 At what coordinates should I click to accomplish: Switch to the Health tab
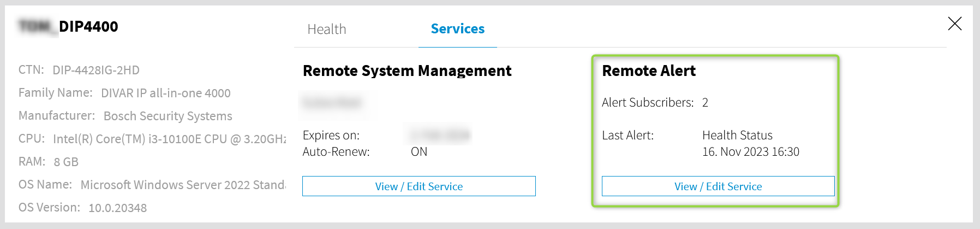coord(326,29)
